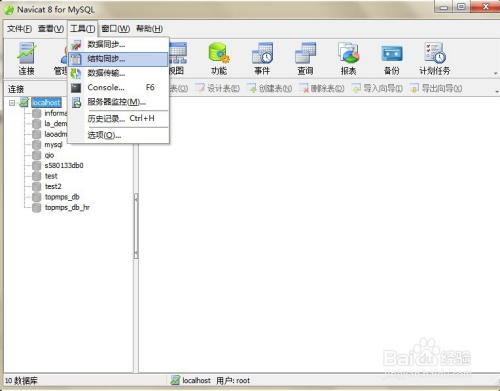The width and height of the screenshot is (500, 391).
Task: Collapse the localhost connection tree node
Action: click(12, 103)
